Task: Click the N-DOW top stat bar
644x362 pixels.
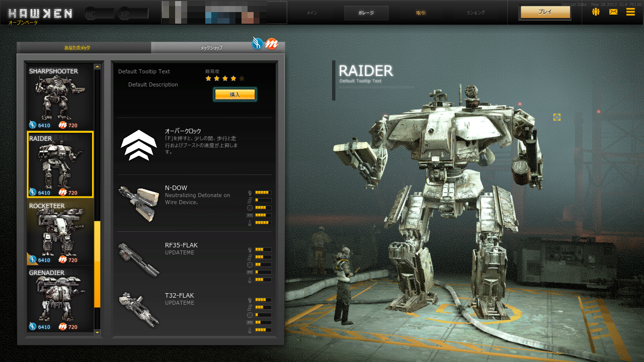Action: click(x=263, y=193)
